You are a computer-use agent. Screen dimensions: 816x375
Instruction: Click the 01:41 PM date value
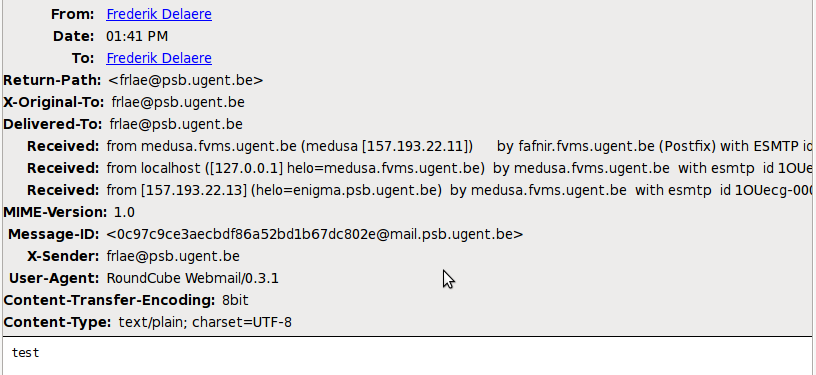coord(137,36)
